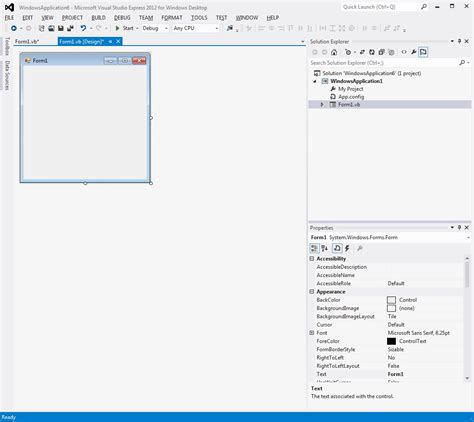Open the Data Sources side tab
The image size is (474, 422).
(x=7, y=75)
